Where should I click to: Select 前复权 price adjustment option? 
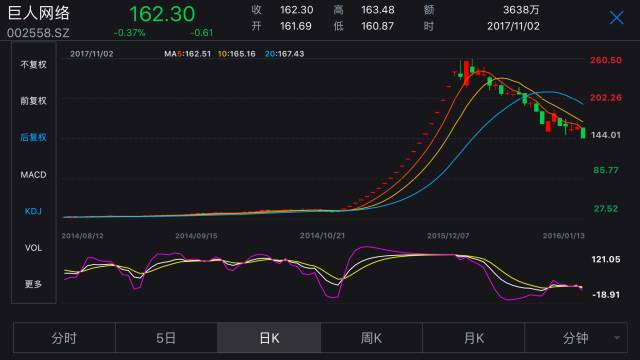coord(33,101)
